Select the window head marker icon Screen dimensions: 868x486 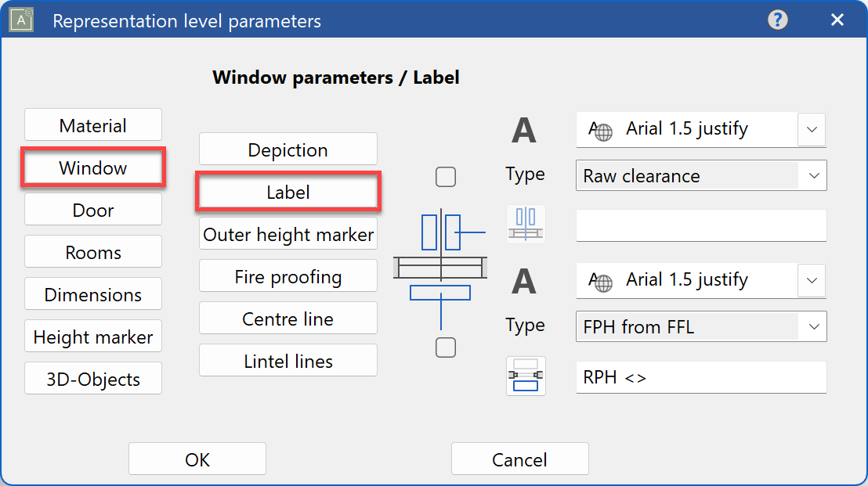pyautogui.click(x=526, y=225)
